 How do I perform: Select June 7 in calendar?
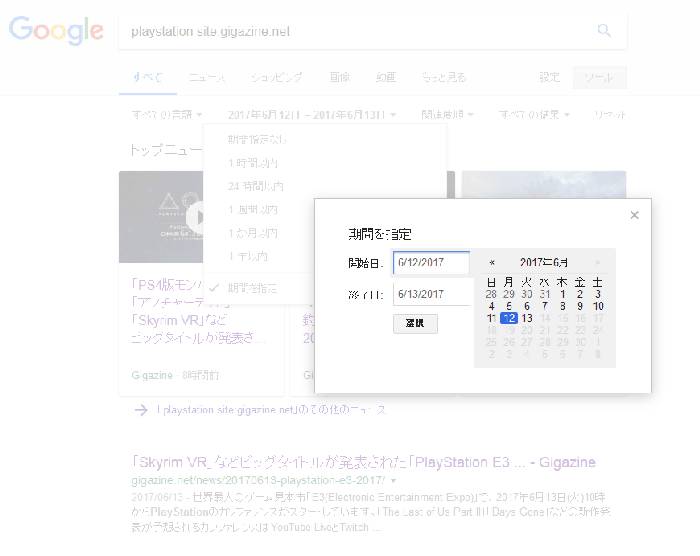point(545,306)
